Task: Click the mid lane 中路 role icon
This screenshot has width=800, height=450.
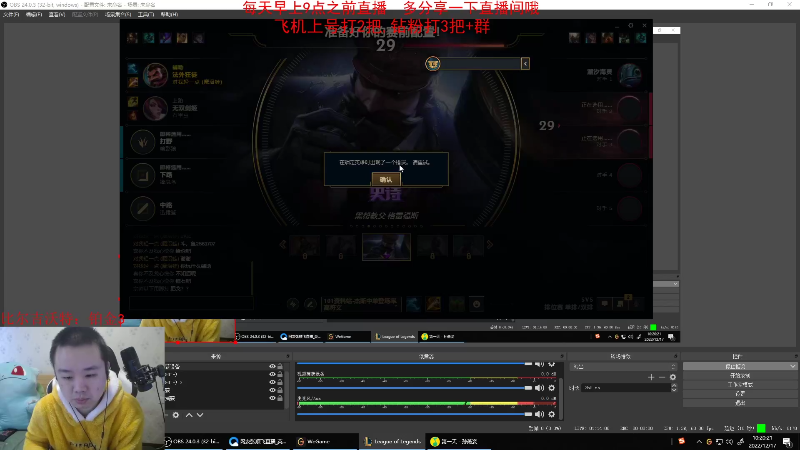Action: 142,208
